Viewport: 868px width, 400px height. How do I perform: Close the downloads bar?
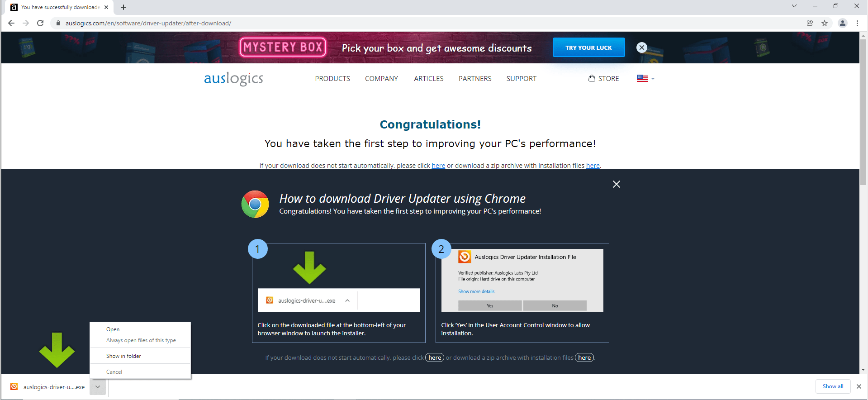[859, 386]
